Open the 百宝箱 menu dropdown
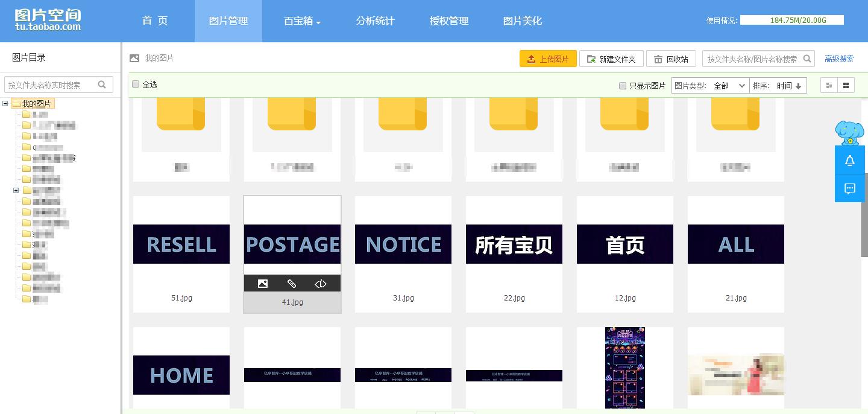868x414 pixels. 301,20
